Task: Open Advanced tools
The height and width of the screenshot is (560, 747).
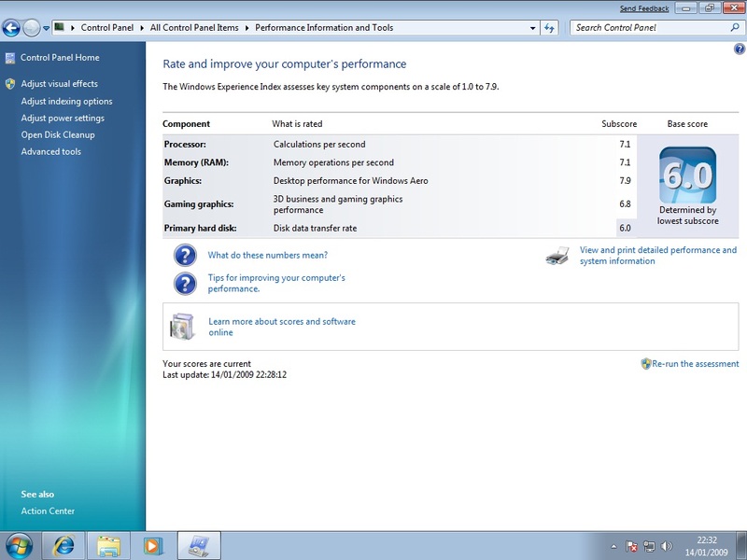Action: [x=51, y=151]
